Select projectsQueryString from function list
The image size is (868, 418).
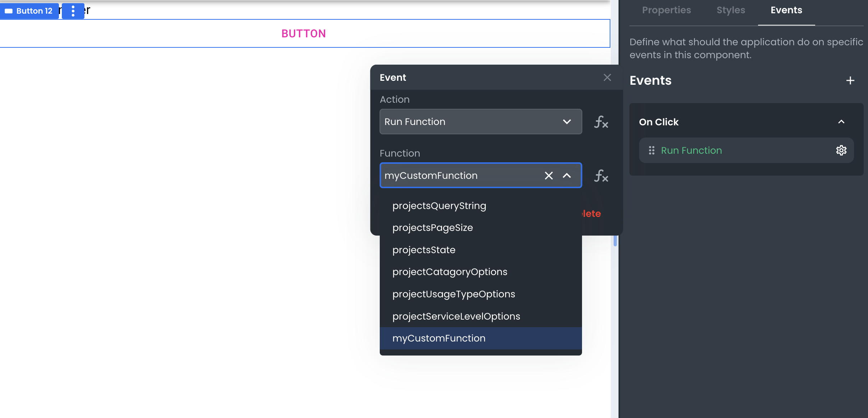coord(439,205)
